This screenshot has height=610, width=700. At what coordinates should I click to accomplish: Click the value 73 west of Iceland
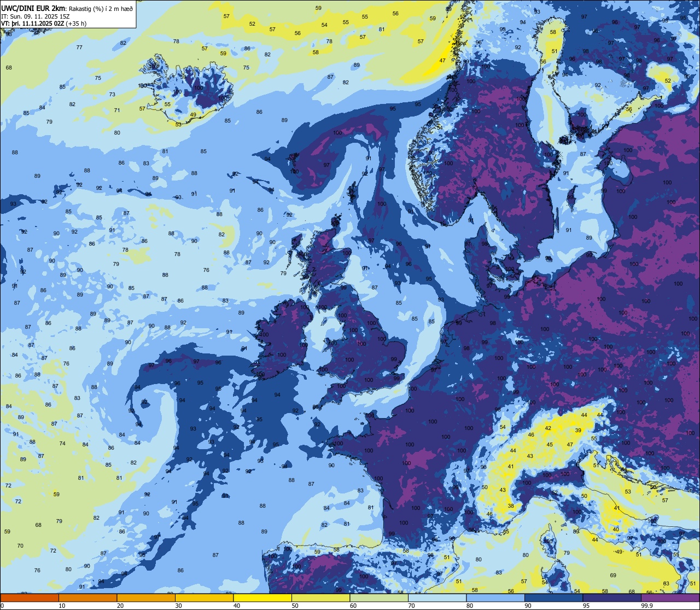[112, 95]
